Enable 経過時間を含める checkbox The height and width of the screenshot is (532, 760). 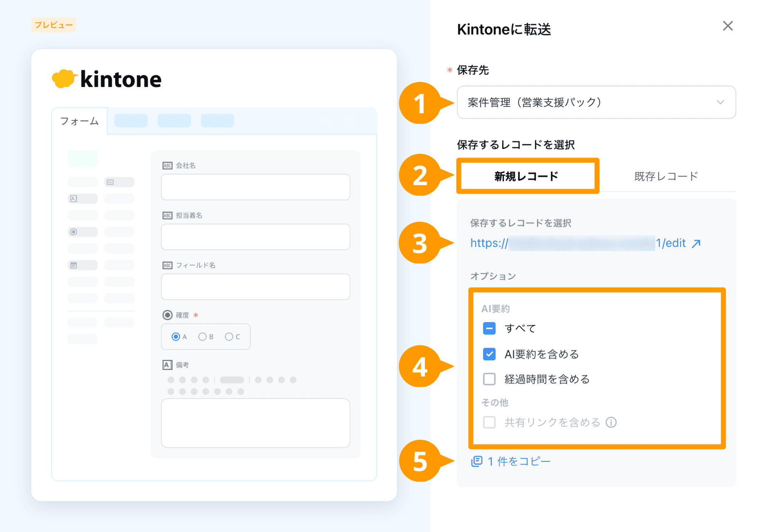[489, 379]
